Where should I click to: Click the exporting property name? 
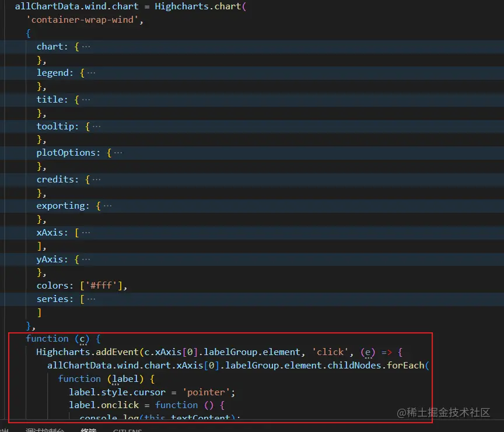click(x=61, y=206)
